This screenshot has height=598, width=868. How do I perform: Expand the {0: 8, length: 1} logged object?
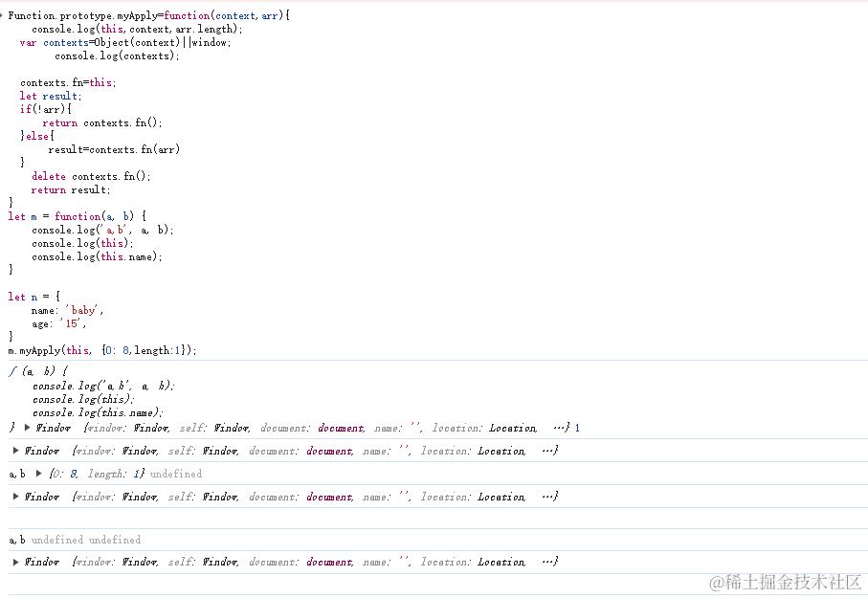tap(38, 474)
